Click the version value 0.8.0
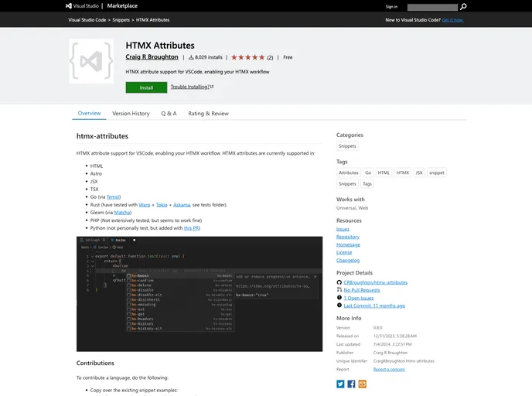The width and height of the screenshot is (532, 396). (x=377, y=328)
